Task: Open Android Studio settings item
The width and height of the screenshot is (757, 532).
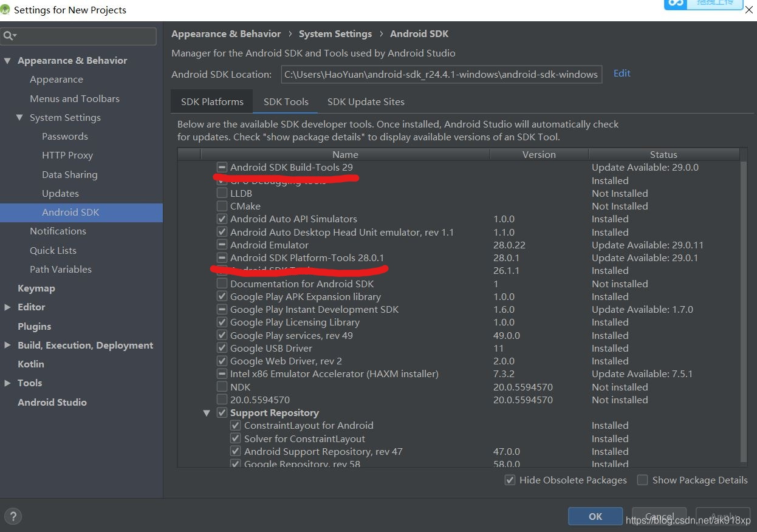Action: (x=52, y=403)
